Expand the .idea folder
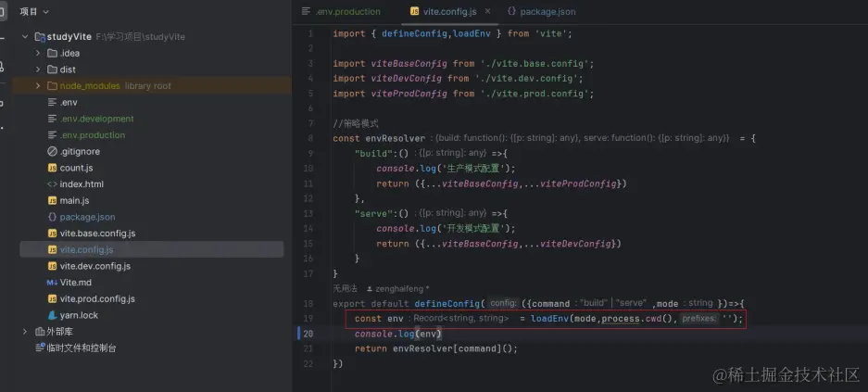This screenshot has height=392, width=868. click(x=38, y=53)
